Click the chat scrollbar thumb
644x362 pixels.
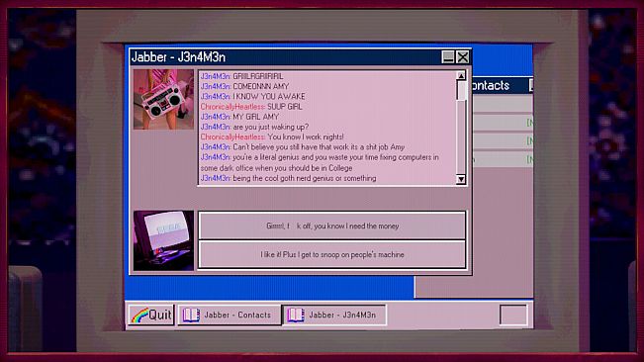click(462, 90)
